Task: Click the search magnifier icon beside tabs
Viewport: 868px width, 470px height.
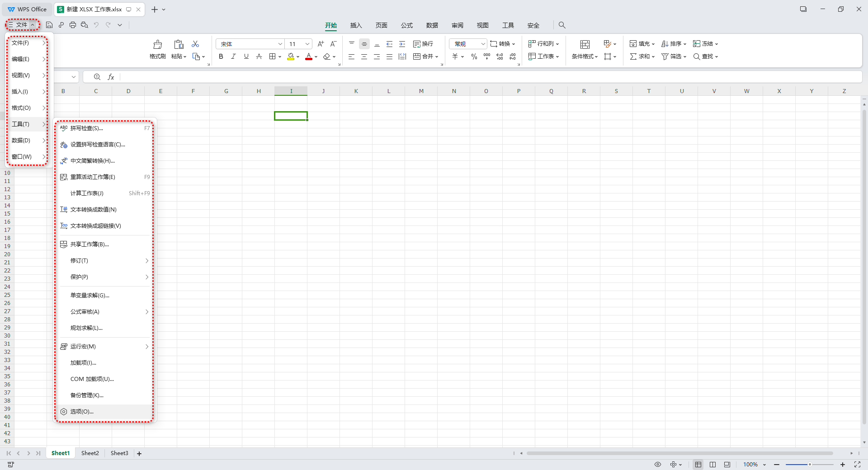Action: tap(562, 25)
